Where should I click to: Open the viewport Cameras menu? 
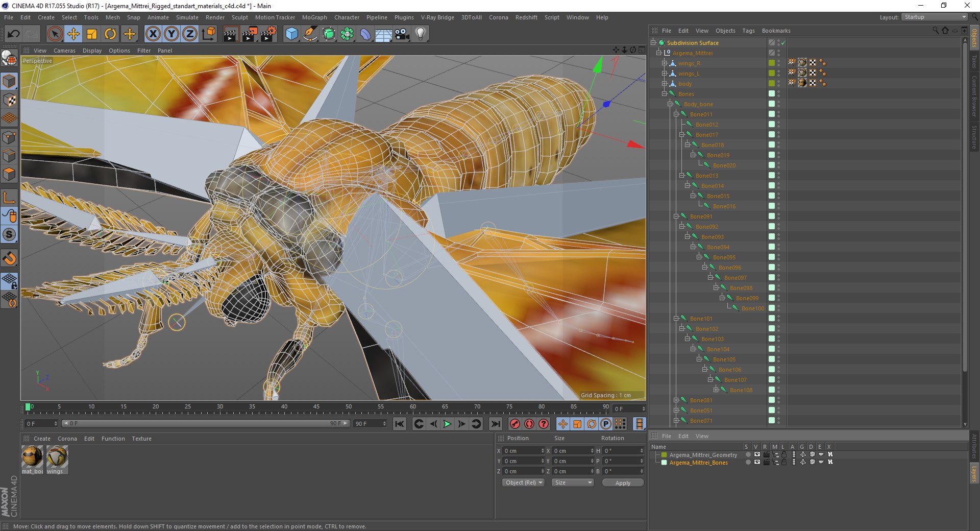coord(64,51)
